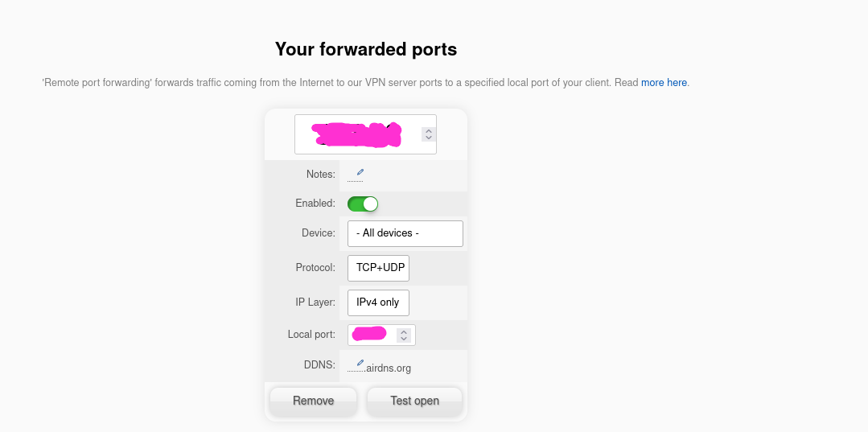
Task: Increment the Local port spinner up arrow
Action: [404, 331]
